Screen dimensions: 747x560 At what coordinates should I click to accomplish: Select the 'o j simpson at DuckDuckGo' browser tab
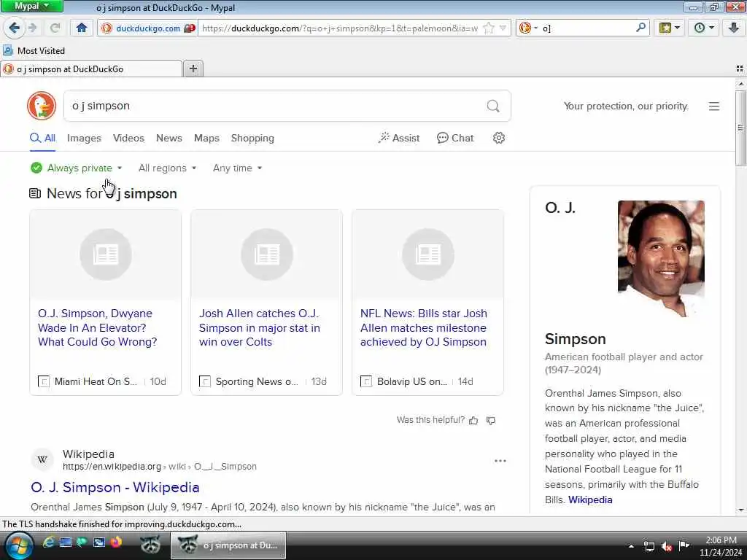click(91, 69)
